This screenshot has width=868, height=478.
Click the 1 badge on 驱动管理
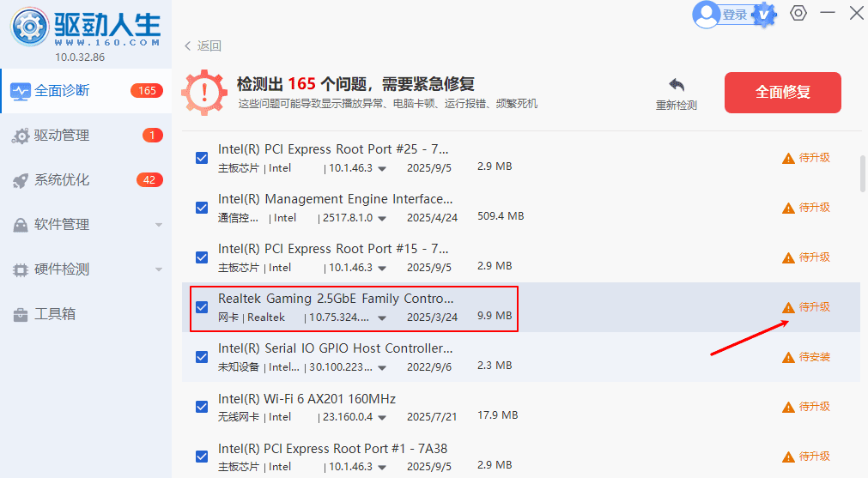152,135
